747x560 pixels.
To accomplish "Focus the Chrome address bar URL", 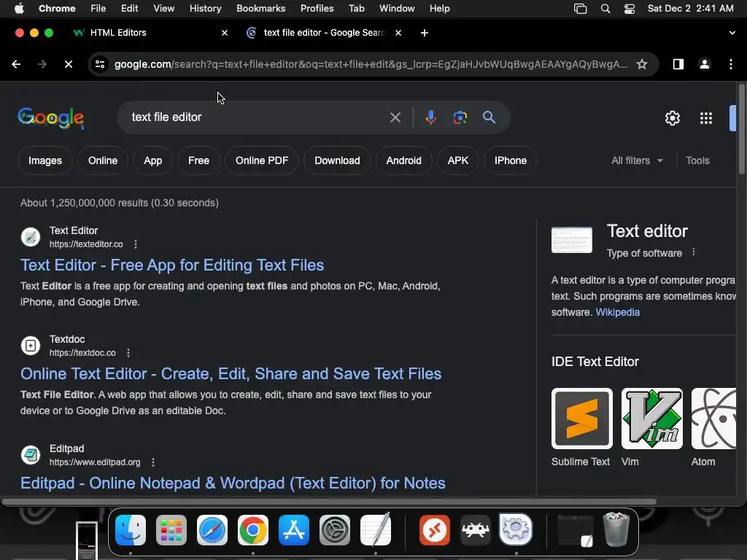I will click(371, 64).
